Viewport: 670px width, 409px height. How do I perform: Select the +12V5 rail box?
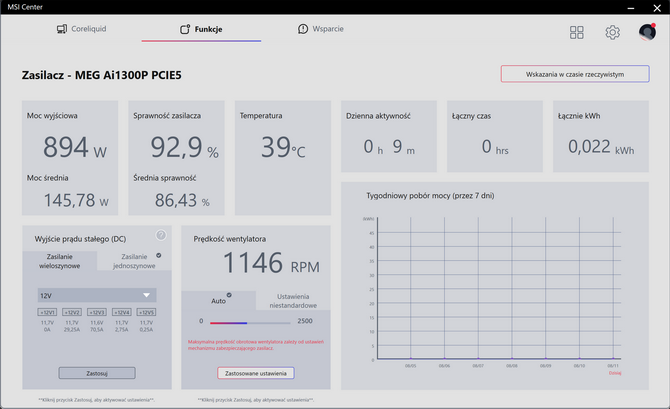coord(146,312)
